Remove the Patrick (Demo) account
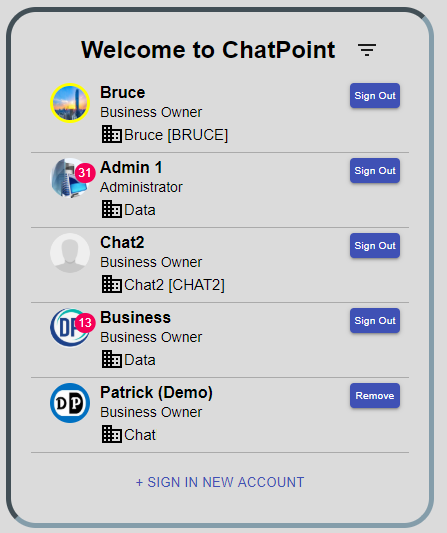Screen dimensions: 447x533 coord(375,396)
